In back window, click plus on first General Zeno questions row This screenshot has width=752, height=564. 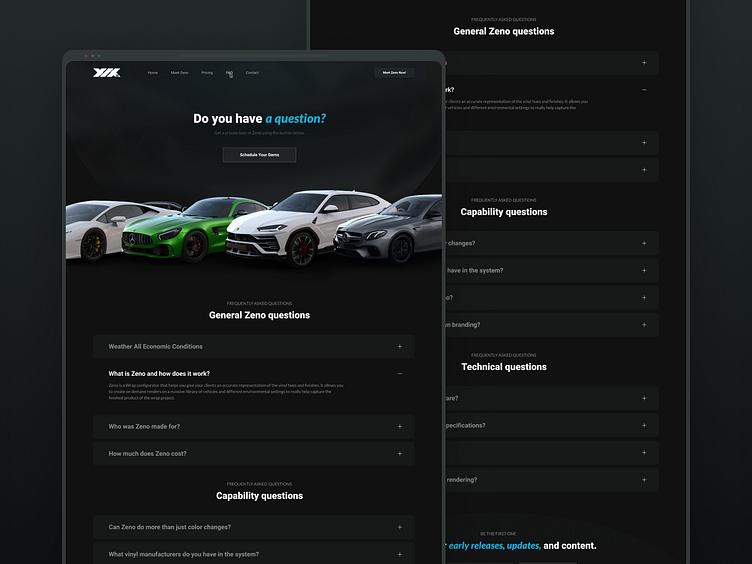point(644,63)
